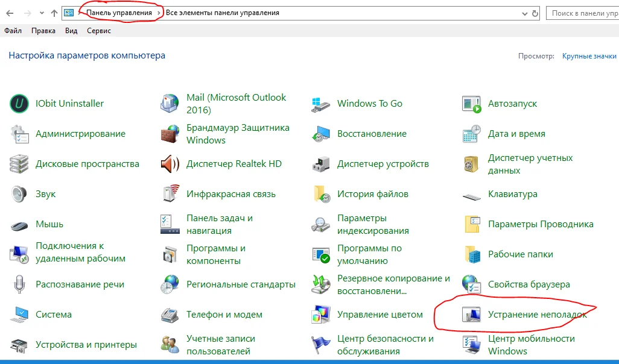Open the Параметры Проводника link
The image size is (619, 364).
tap(541, 224)
